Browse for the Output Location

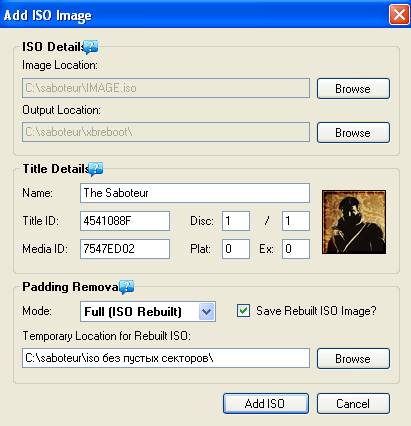(x=353, y=133)
